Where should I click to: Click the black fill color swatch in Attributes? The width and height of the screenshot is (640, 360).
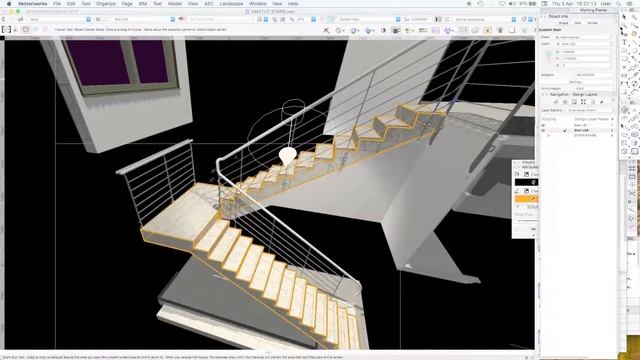[x=526, y=182]
